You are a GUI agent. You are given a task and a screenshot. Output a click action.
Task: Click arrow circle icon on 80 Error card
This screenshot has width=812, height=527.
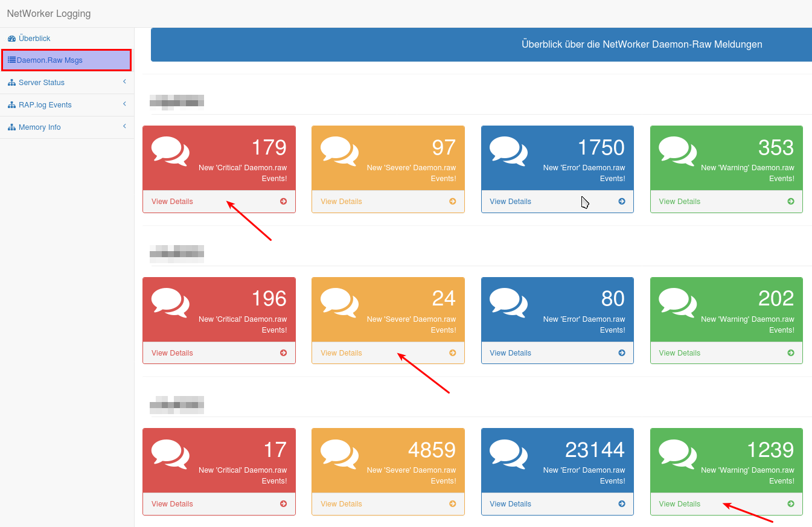tap(622, 353)
